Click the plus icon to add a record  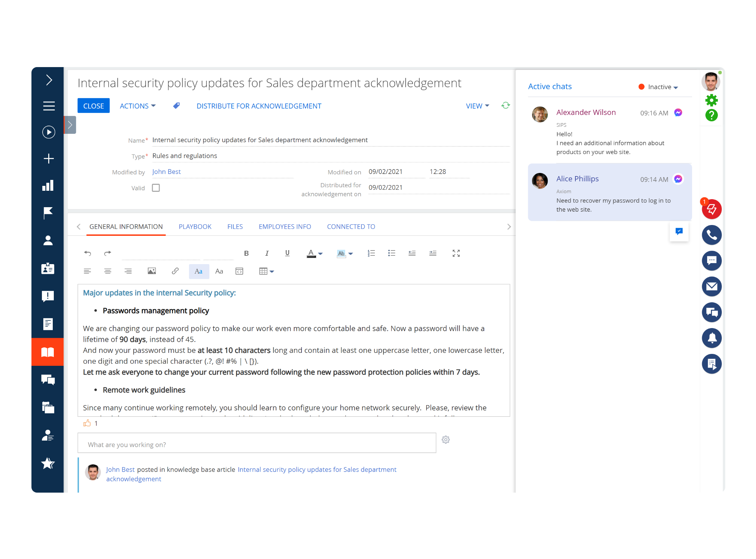tap(49, 158)
